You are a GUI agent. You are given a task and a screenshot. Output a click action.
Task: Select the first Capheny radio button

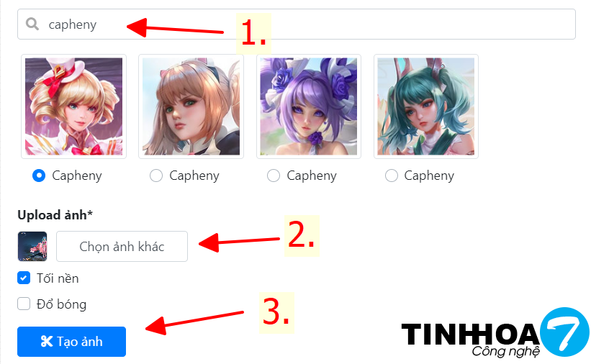pyautogui.click(x=39, y=176)
